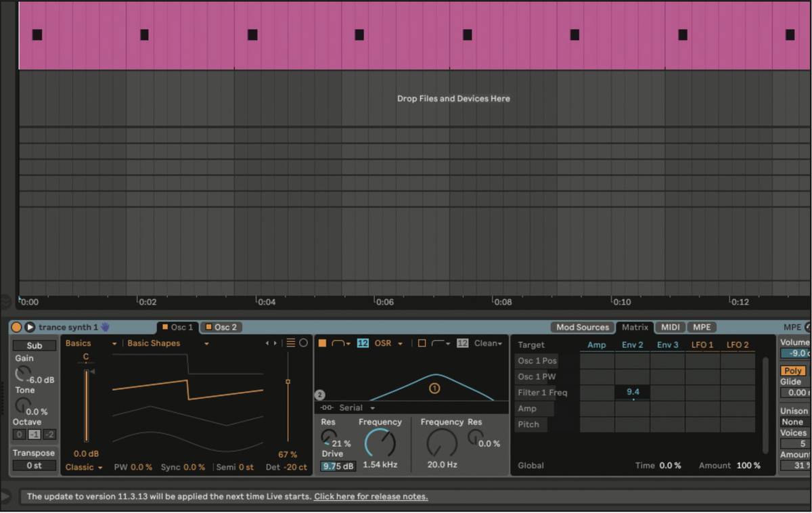Image resolution: width=812 pixels, height=513 pixels.
Task: Open the Basics wavetable category dropdown
Action: click(x=91, y=344)
